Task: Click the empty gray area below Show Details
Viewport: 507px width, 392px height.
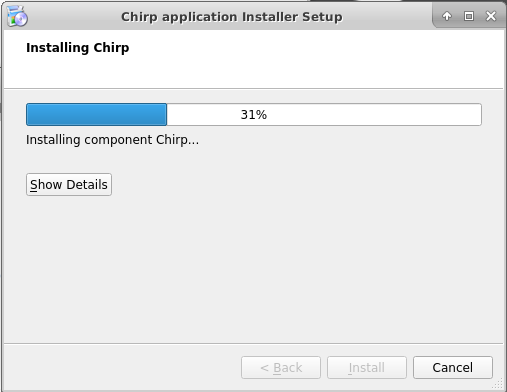Action: [x=253, y=268]
